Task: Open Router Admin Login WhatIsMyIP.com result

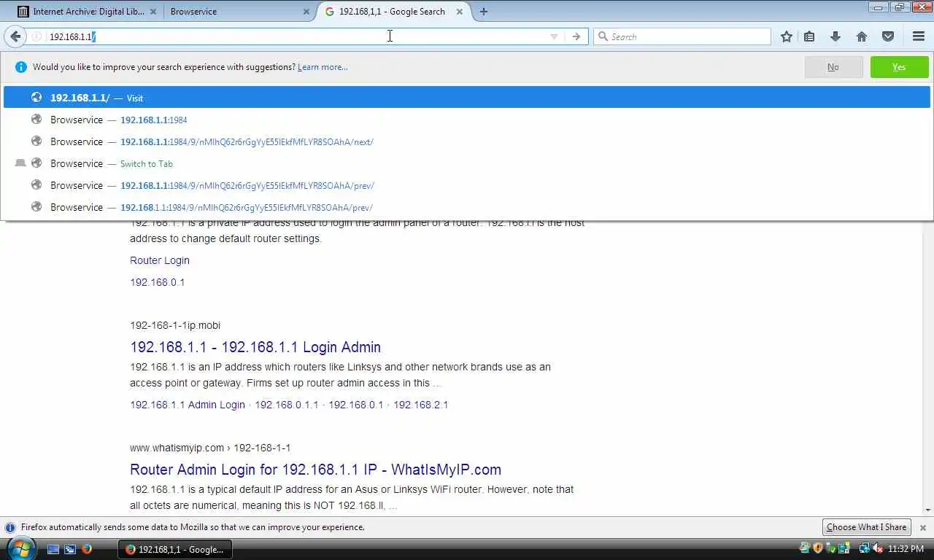Action: pyautogui.click(x=315, y=470)
